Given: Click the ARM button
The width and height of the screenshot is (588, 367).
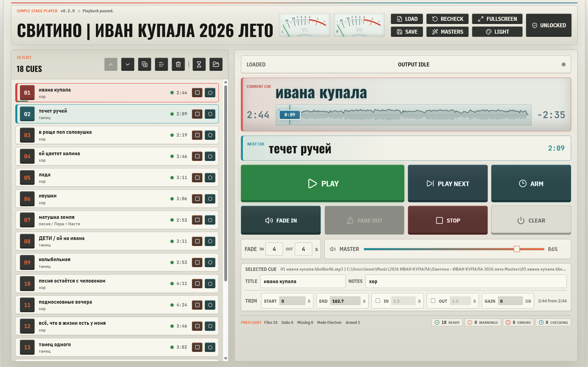Looking at the screenshot, I should pos(531,183).
